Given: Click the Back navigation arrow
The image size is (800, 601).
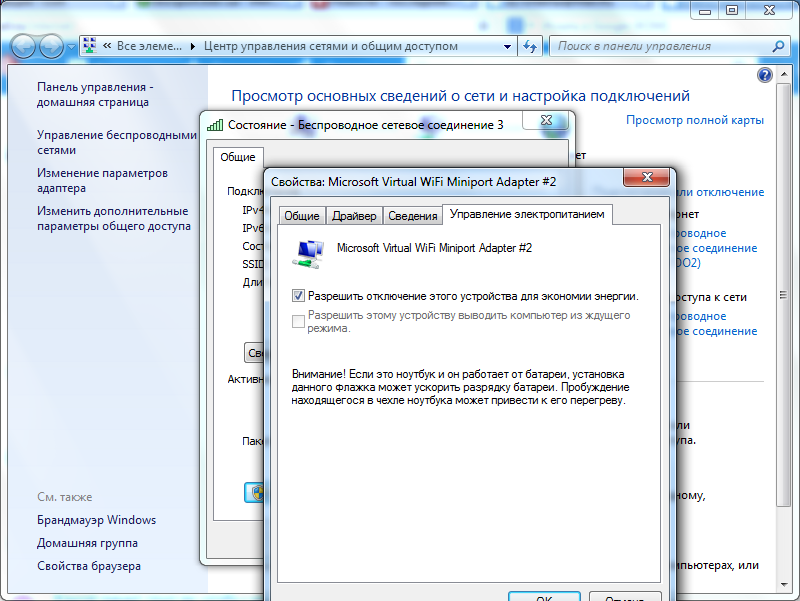Looking at the screenshot, I should pos(23,46).
